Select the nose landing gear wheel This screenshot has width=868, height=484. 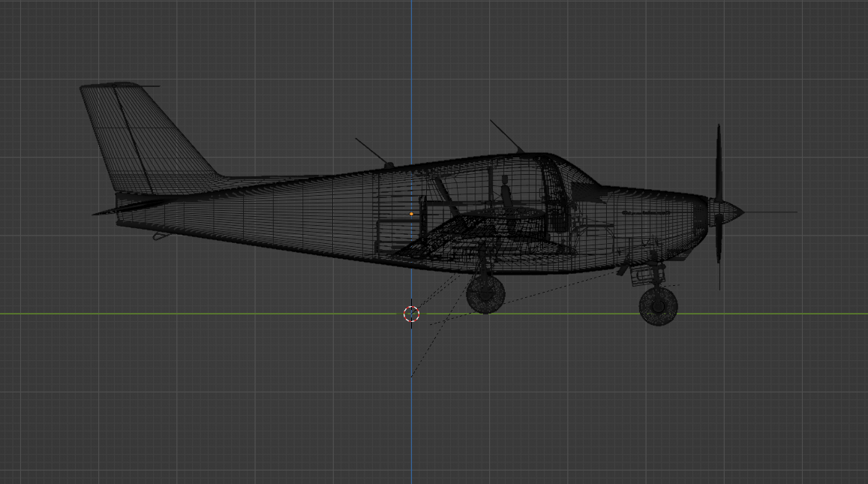click(658, 305)
